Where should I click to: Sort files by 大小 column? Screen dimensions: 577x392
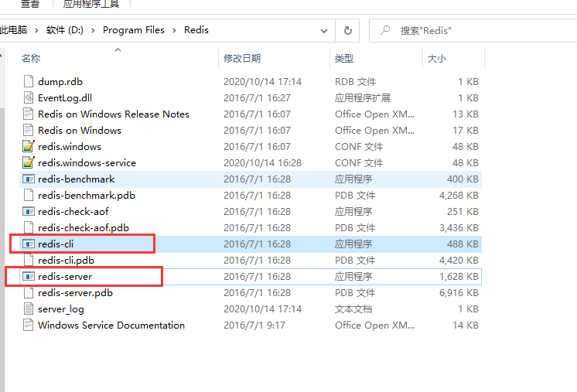[x=437, y=59]
